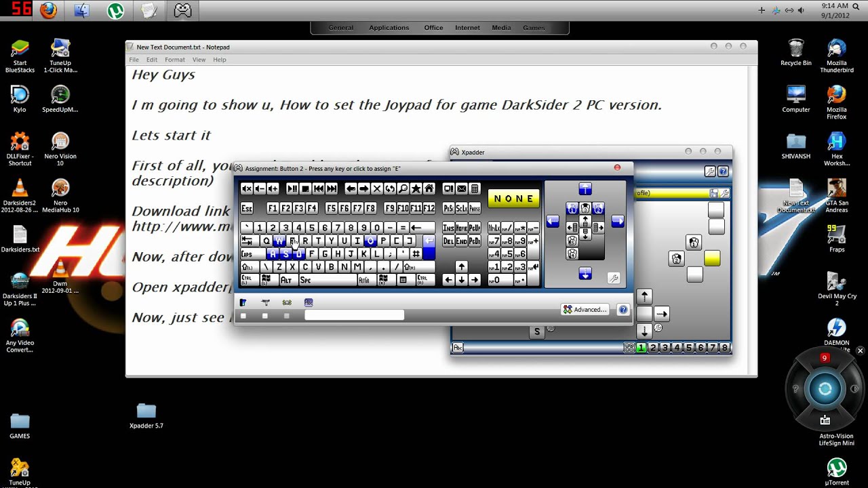
Task: Open Xpadder 5.7 desktop folder
Action: point(146,415)
